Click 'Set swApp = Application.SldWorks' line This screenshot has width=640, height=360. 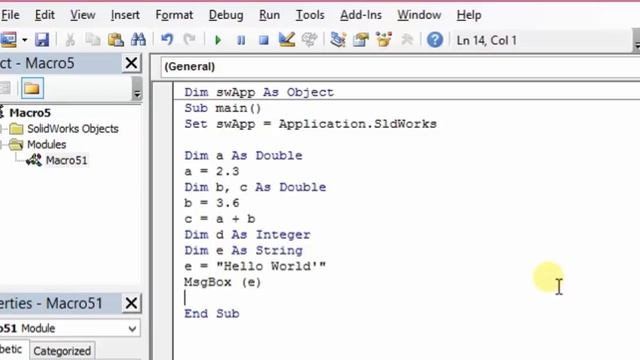[310, 124]
